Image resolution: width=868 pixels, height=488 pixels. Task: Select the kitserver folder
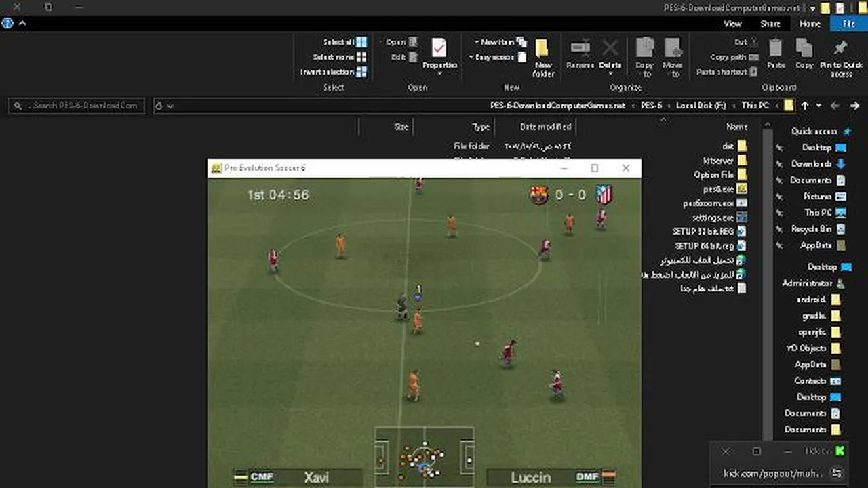(x=725, y=161)
